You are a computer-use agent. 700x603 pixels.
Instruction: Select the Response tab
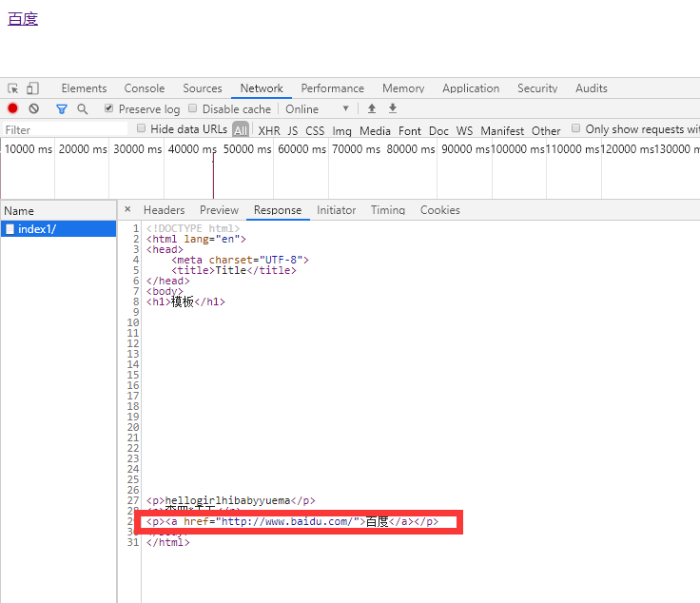[x=278, y=210]
